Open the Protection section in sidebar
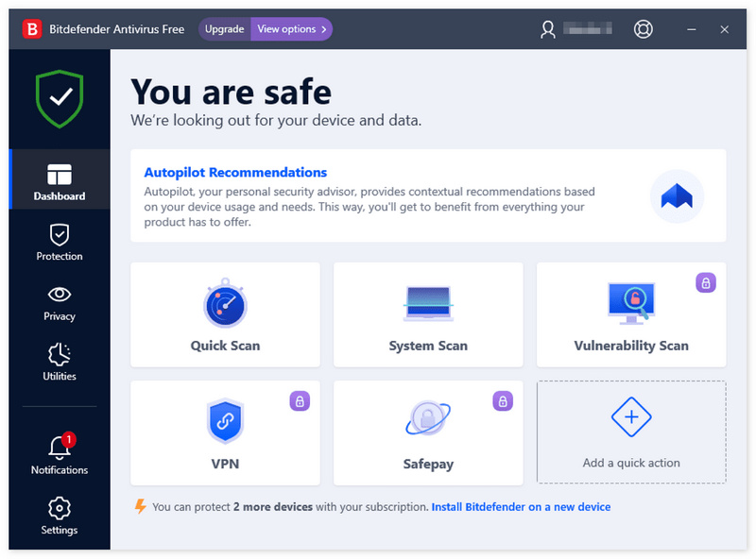756x559 pixels. point(60,243)
